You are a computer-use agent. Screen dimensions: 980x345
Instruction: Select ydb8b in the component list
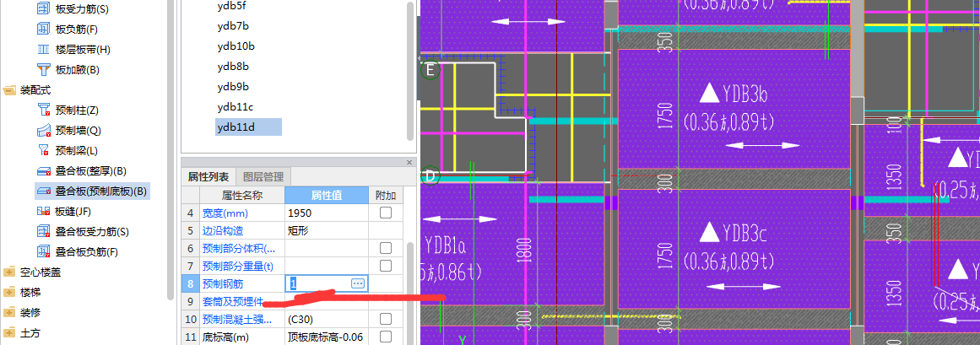(x=233, y=67)
